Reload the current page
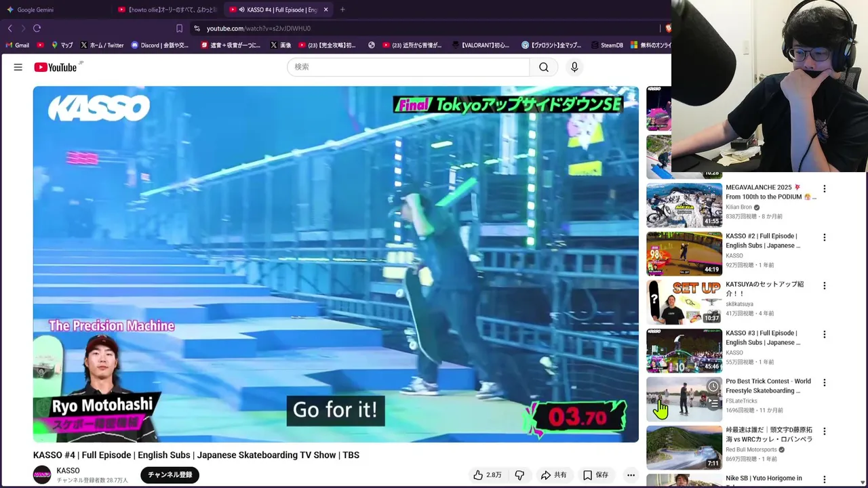868x488 pixels. (37, 28)
